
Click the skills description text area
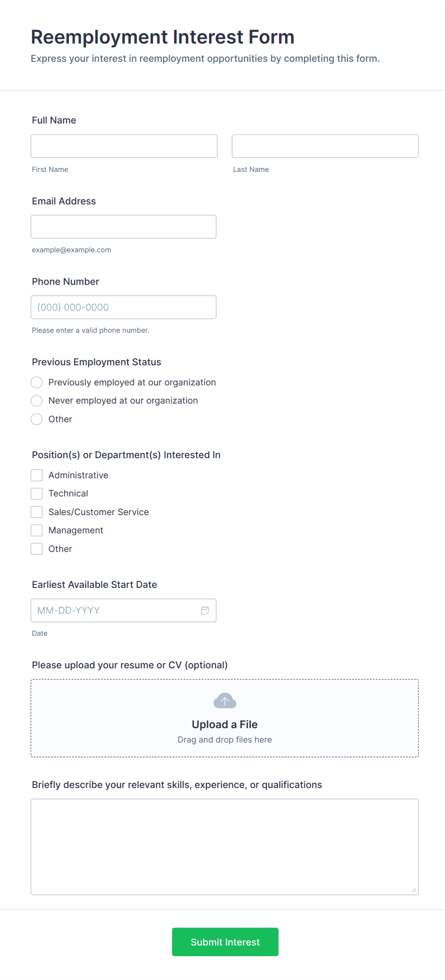point(224,846)
